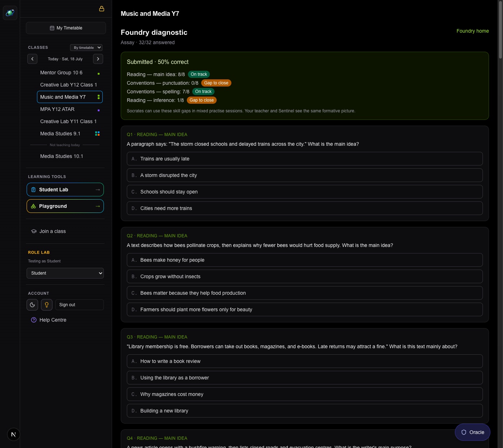Switch to dark mode with moon icon
This screenshot has width=503, height=448.
[x=32, y=305]
